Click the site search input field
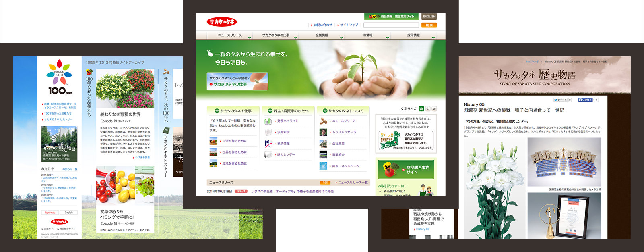 coord(391,25)
